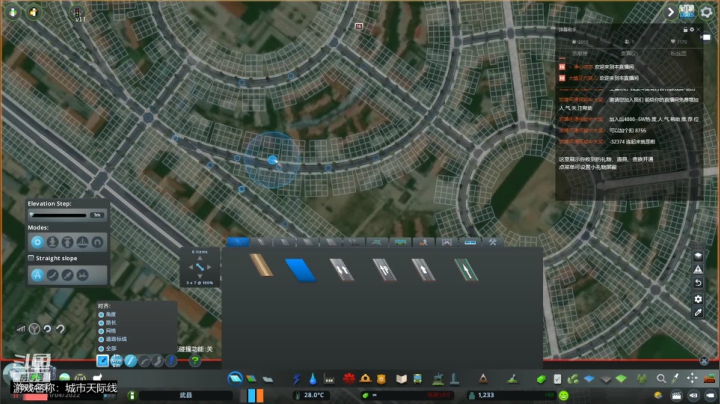Screen dimensions: 720x404
Task: Click the magnifying glass Find It icon
Action: (661, 378)
